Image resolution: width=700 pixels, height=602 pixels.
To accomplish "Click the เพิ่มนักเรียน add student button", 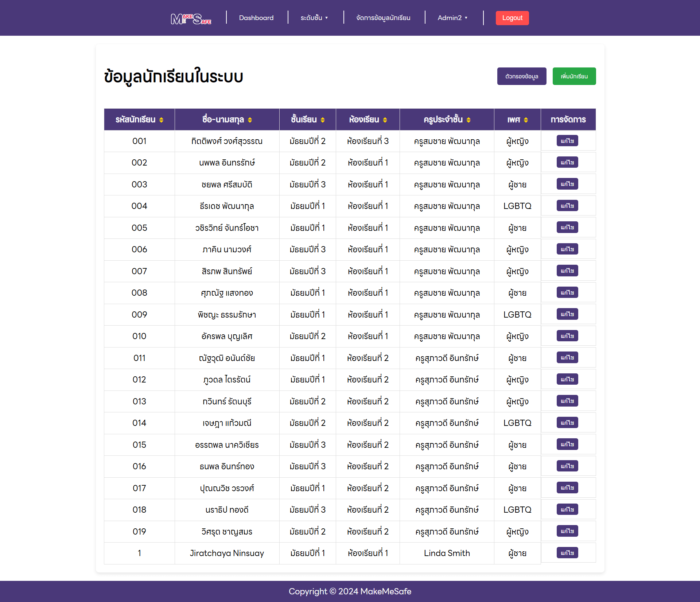I will coord(574,76).
